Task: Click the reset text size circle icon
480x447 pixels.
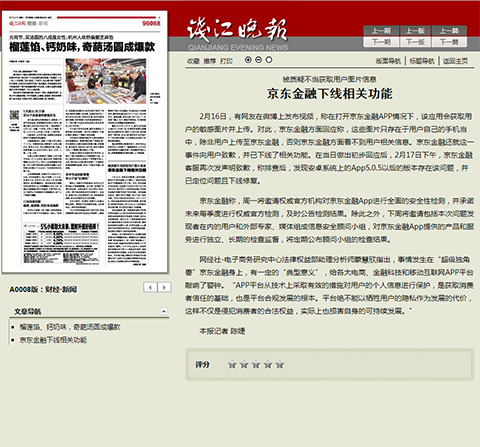Action: click(269, 60)
